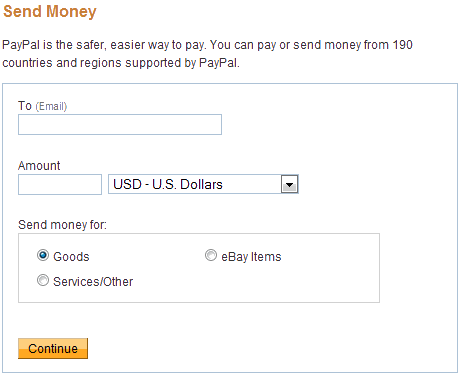Pick the Services/Other radio button
461x375 pixels.
pyautogui.click(x=43, y=280)
